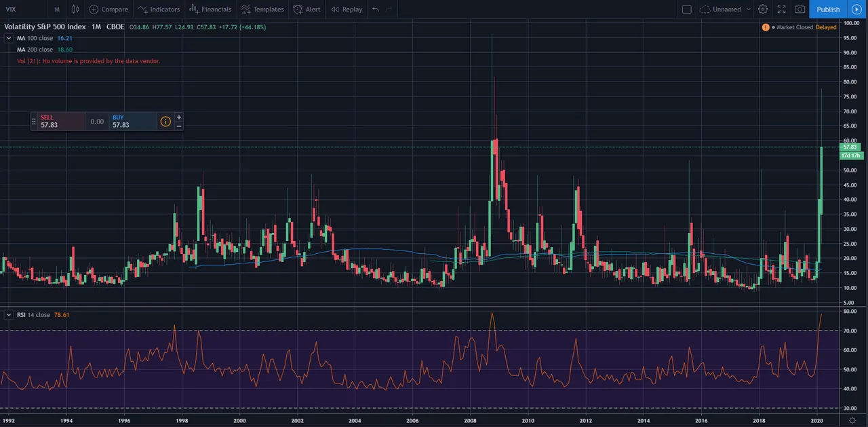This screenshot has height=427, width=868.
Task: Click the 57.83 current price label on axis
Action: coord(850,147)
